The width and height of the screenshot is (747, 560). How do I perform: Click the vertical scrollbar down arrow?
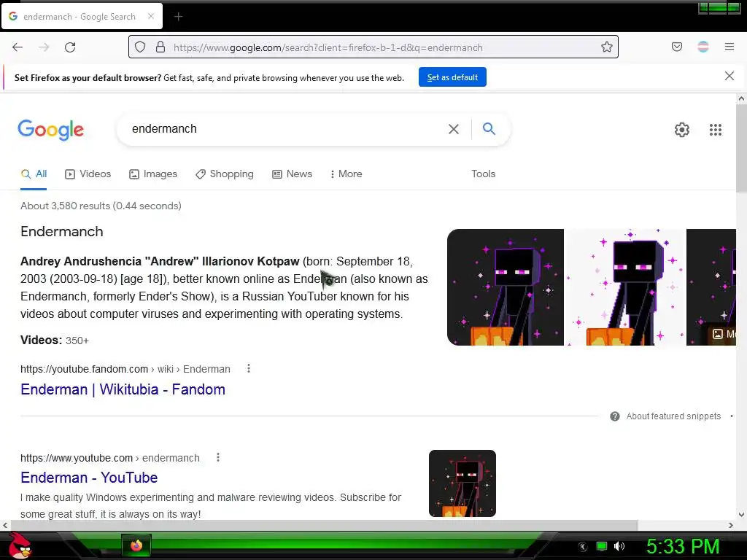(x=741, y=515)
